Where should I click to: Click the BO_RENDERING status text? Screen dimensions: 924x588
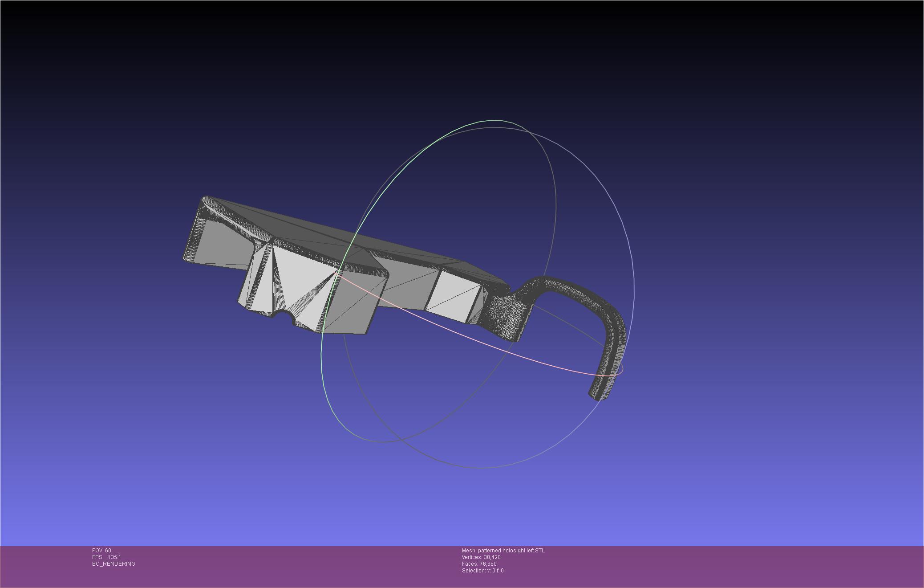113,564
